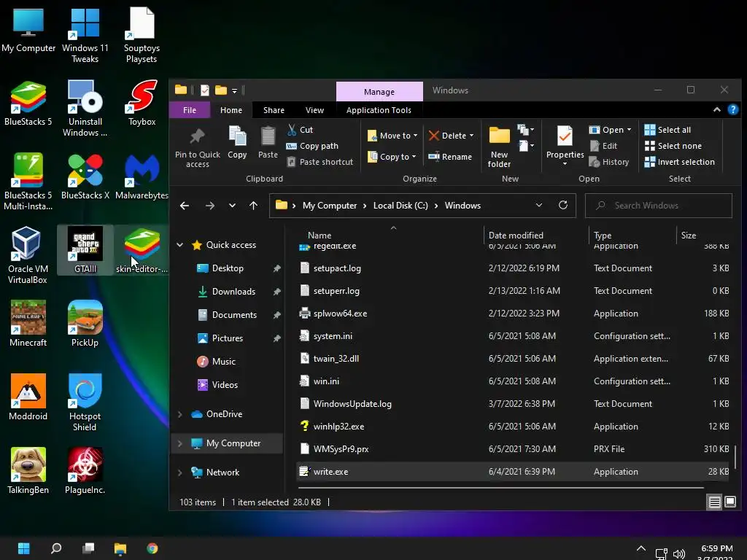
Task: Switch to View ribbon tab
Action: coord(314,110)
